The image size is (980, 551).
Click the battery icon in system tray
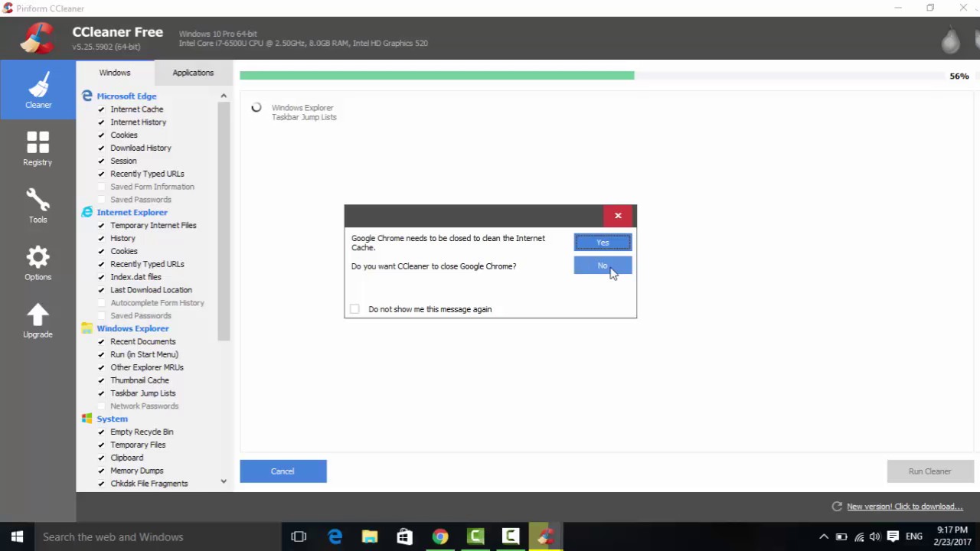tap(841, 536)
